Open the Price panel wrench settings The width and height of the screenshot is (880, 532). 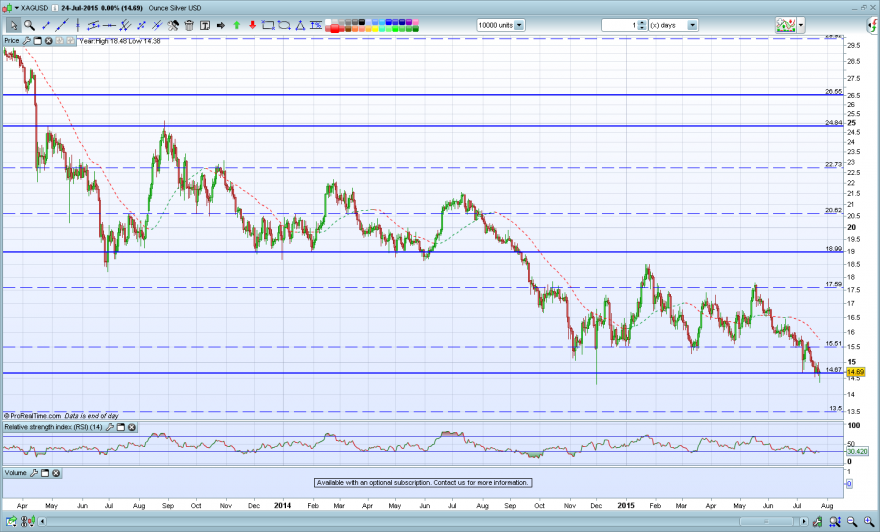pos(26,41)
